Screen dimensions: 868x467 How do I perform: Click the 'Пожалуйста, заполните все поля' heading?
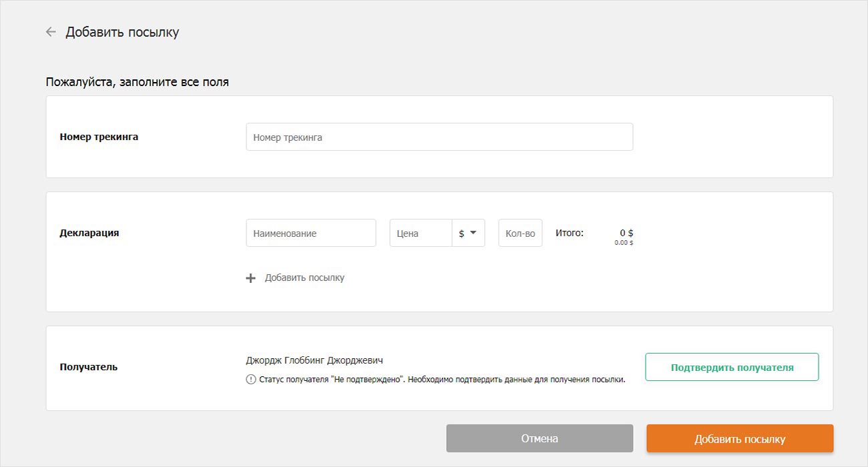tap(137, 83)
